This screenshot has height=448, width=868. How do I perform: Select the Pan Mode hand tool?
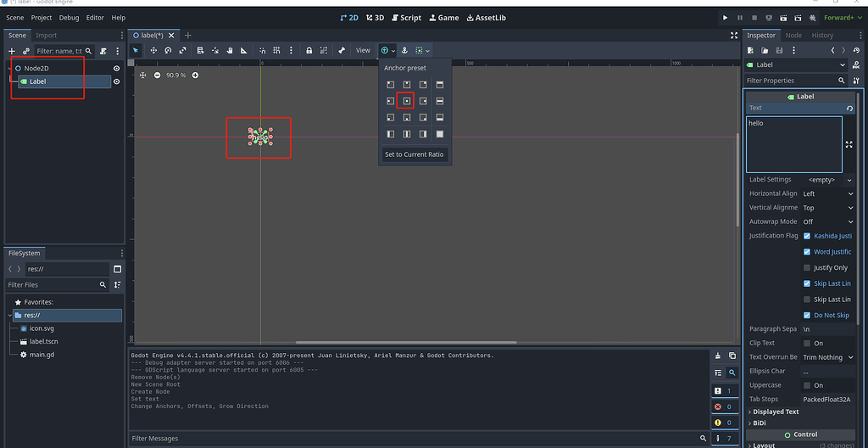(x=229, y=50)
